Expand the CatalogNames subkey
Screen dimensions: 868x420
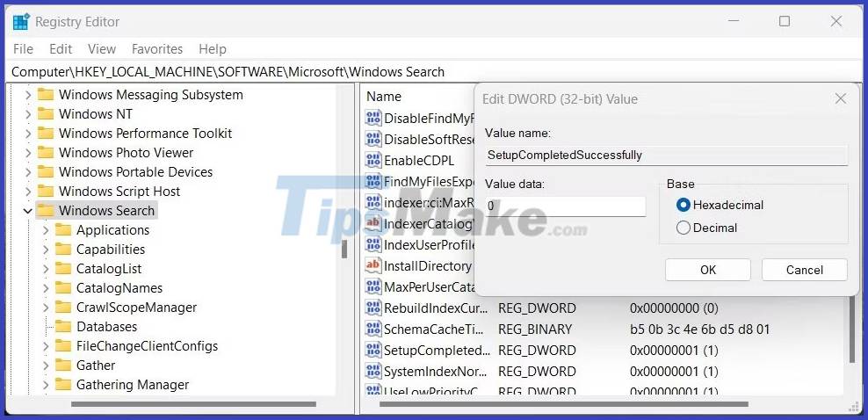[46, 288]
